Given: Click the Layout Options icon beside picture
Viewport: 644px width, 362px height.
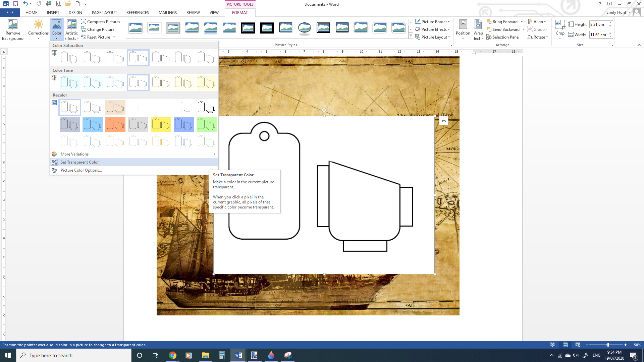Looking at the screenshot, I should (x=443, y=121).
